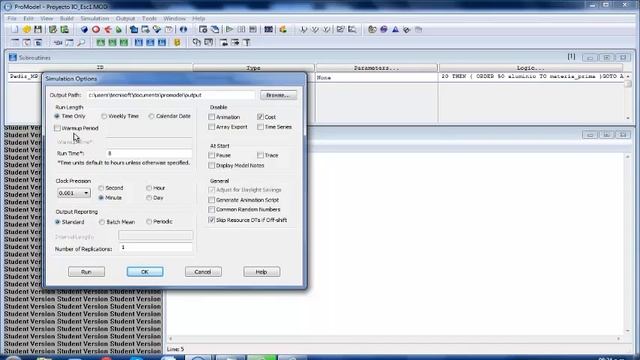Click the dark film-strip icon in top toolbar
The height and width of the screenshot is (360, 640).
pos(268,29)
